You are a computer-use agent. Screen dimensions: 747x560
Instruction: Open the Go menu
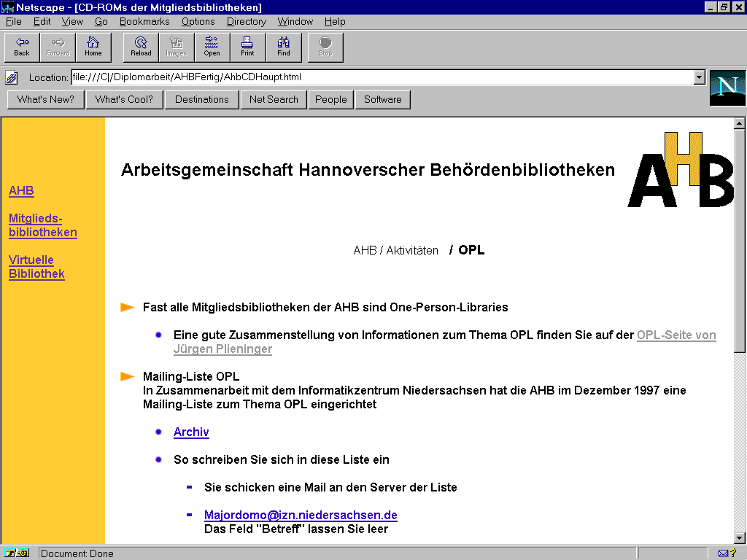101,21
